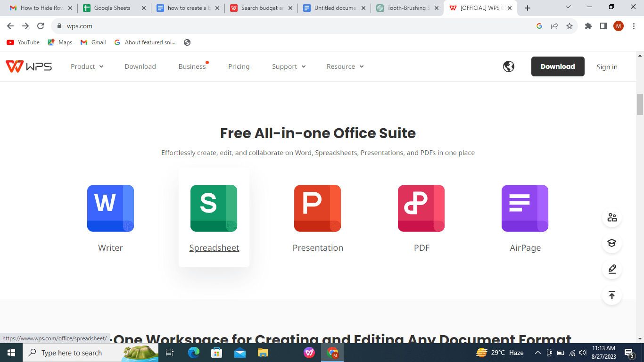Click the black Download button

point(558,66)
